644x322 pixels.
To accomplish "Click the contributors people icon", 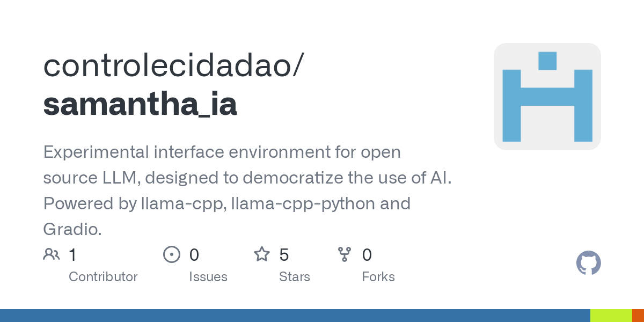I will [x=52, y=254].
